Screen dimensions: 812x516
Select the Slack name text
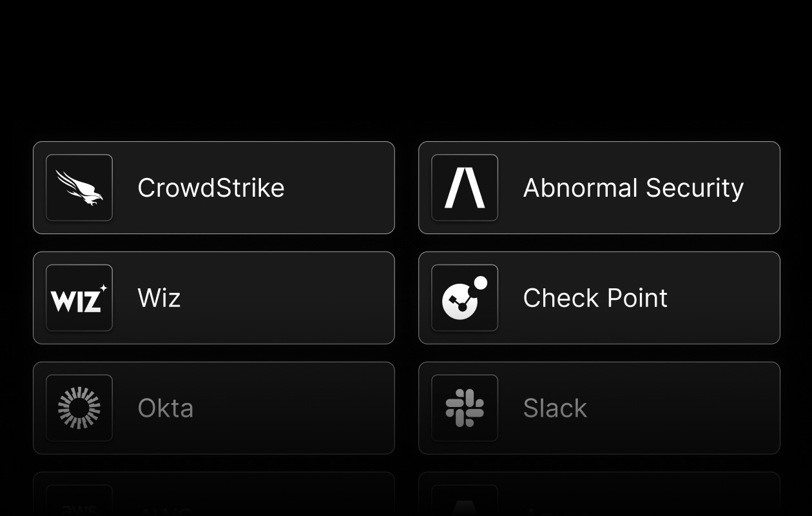[555, 408]
